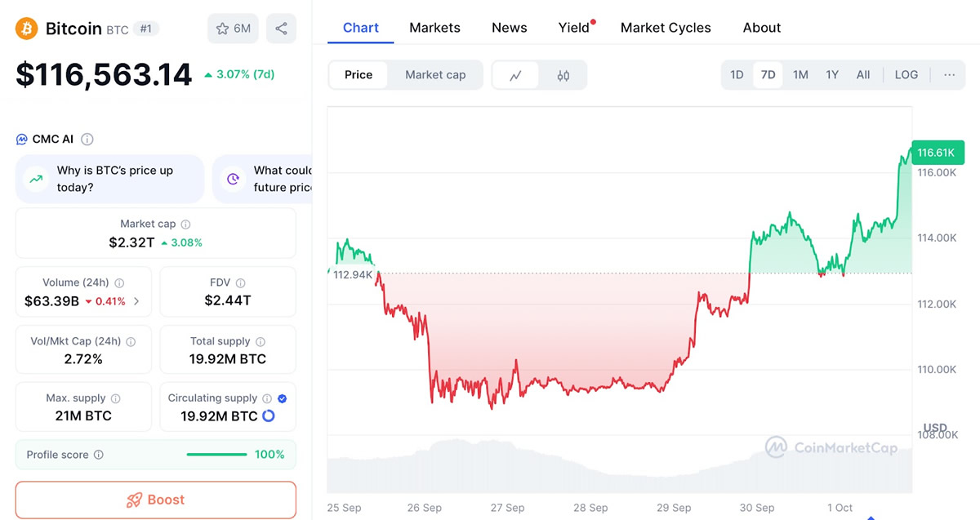Switch to candlestick chart view
Image resolution: width=980 pixels, height=520 pixels.
[562, 74]
